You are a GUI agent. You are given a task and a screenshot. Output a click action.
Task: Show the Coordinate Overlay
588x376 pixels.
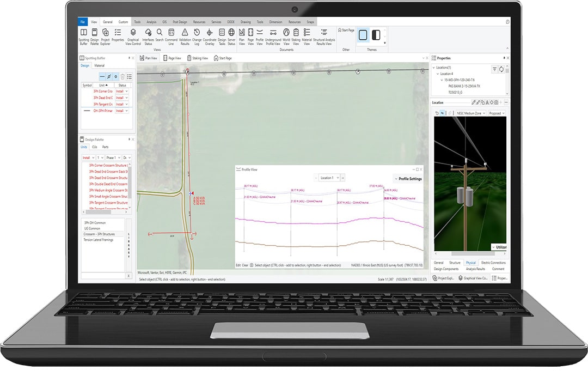pyautogui.click(x=210, y=33)
